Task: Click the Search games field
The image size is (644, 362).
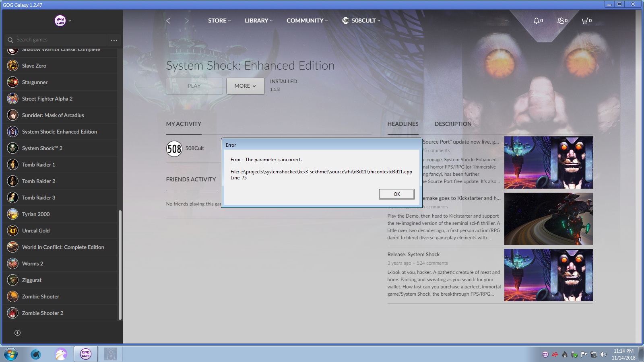Action: click(56, 40)
